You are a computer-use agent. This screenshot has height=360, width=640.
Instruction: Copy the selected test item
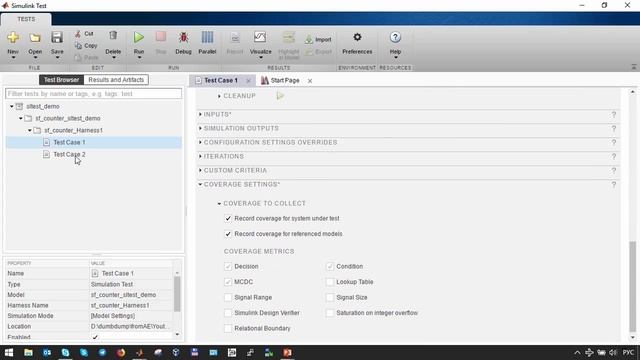tap(86, 46)
